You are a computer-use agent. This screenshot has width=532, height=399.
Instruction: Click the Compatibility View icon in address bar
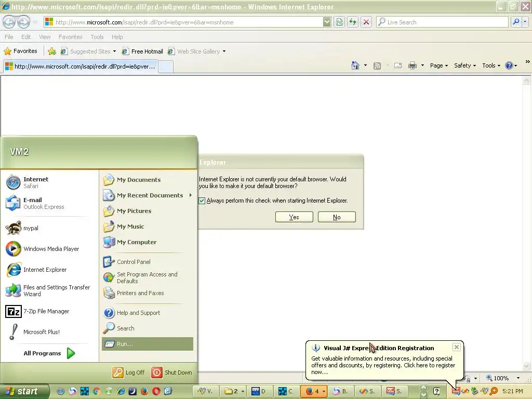[x=339, y=22]
